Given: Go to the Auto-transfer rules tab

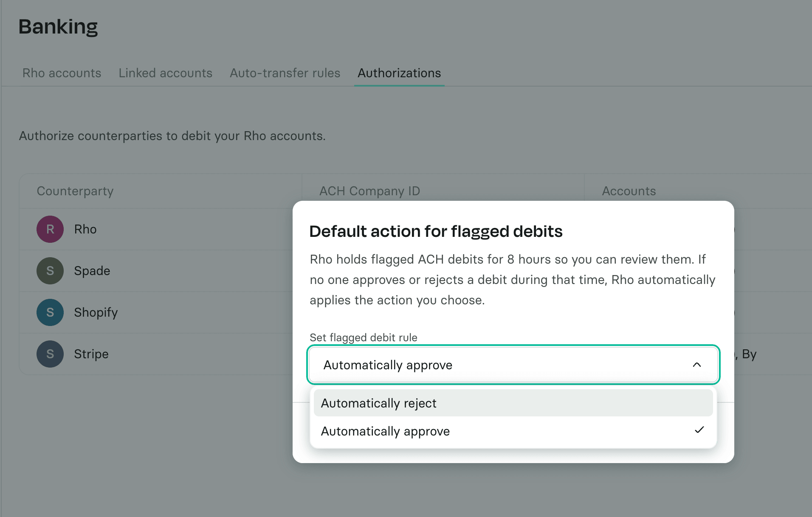Looking at the screenshot, I should click(285, 73).
